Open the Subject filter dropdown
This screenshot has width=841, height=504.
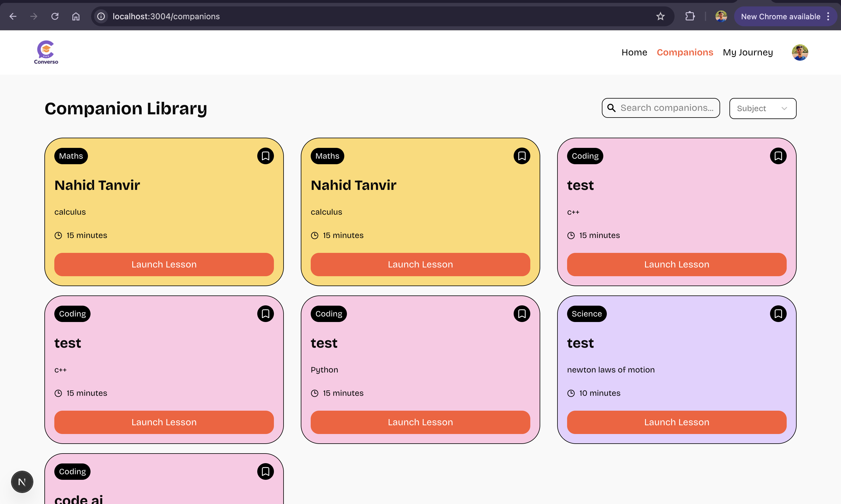point(762,108)
